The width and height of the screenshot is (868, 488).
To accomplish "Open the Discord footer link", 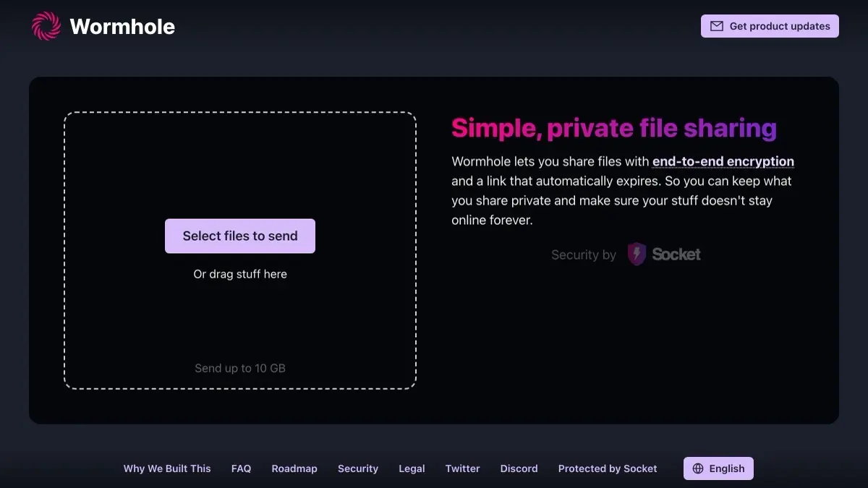I will 519,468.
